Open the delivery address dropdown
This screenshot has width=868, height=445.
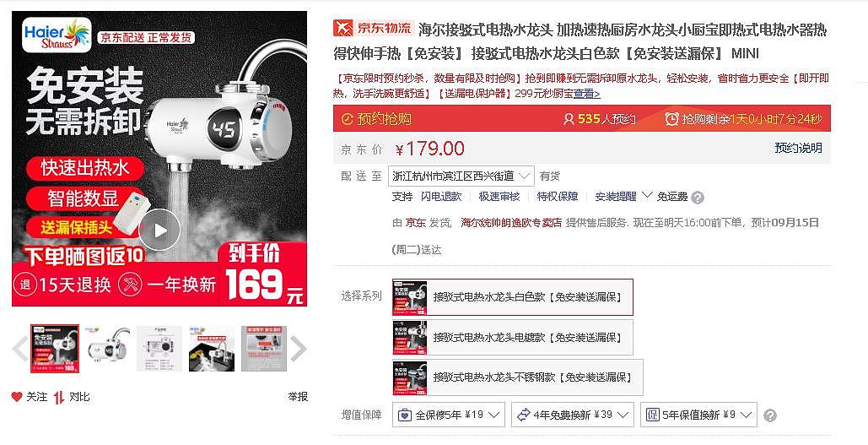[461, 176]
